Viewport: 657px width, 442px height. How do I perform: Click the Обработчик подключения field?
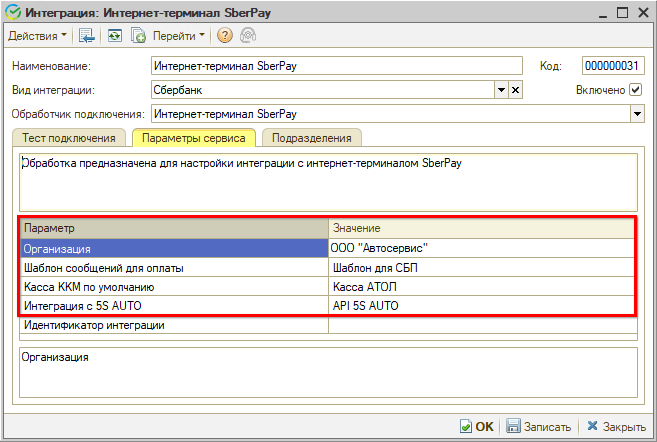tap(391, 114)
